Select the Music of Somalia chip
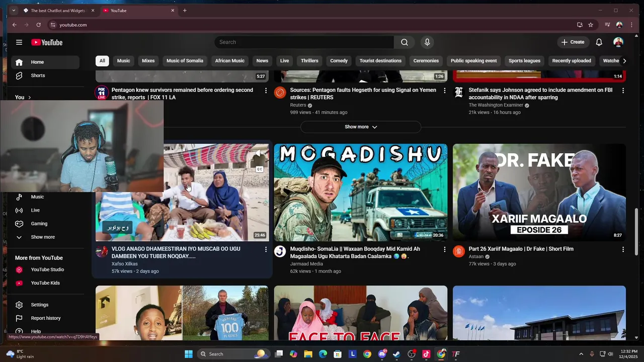The height and width of the screenshot is (362, 644). [185, 61]
